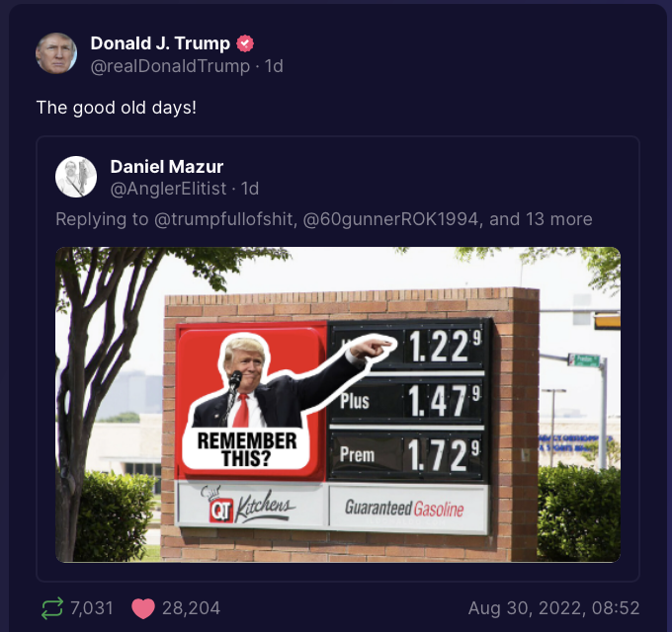Visit the @realDonaldTrump handle
Screen dimensions: 672x632
(170, 66)
